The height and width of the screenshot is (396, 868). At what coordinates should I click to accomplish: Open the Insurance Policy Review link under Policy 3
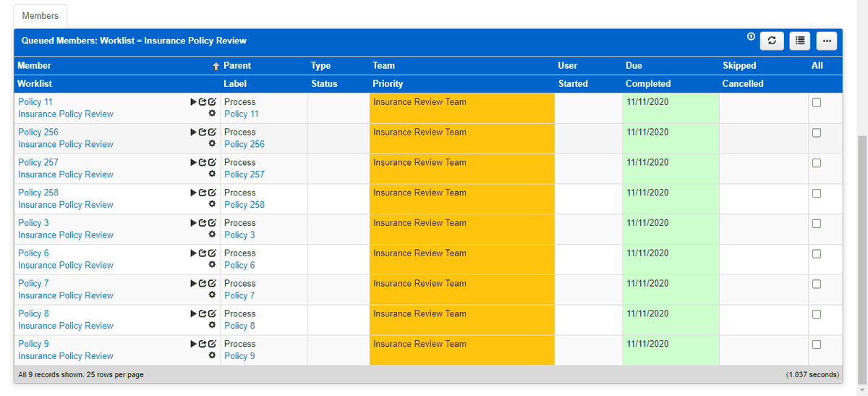click(x=66, y=235)
